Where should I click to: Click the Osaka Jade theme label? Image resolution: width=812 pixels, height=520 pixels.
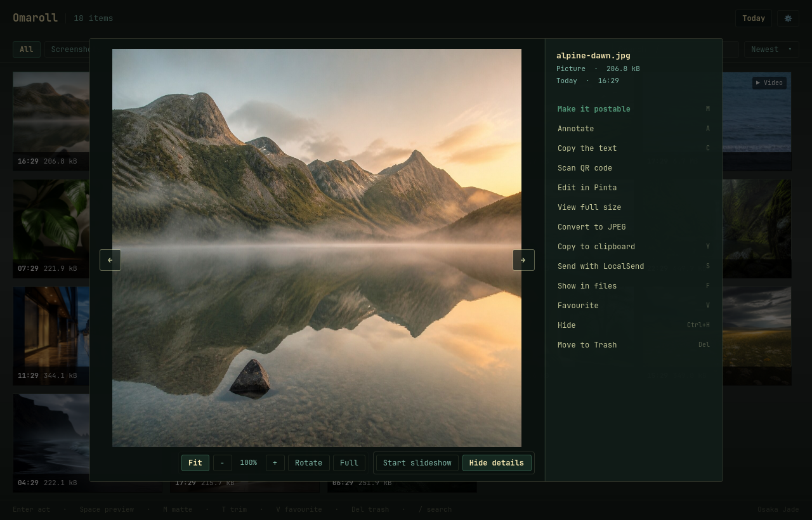point(778,509)
